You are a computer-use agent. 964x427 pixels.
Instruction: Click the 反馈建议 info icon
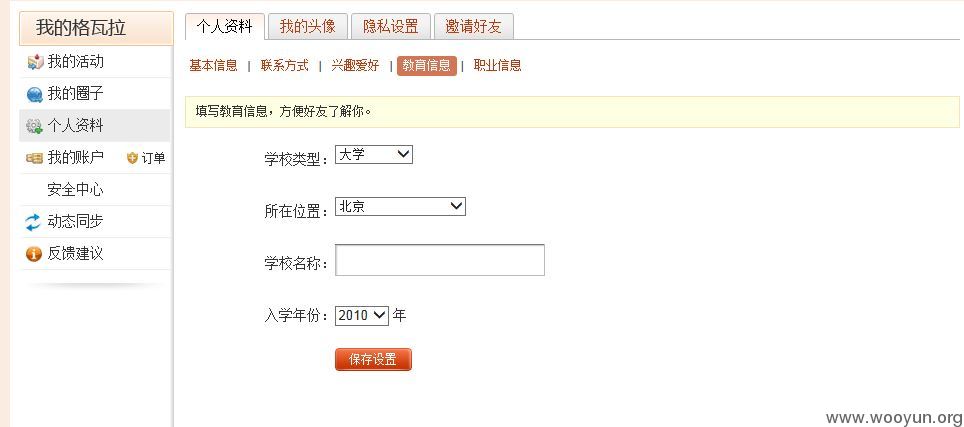tap(34, 254)
